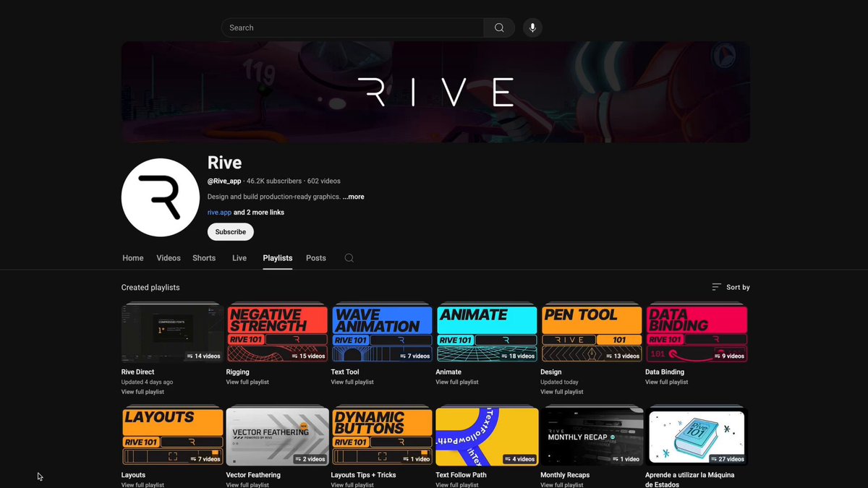Click the search magnifier button

click(x=499, y=27)
